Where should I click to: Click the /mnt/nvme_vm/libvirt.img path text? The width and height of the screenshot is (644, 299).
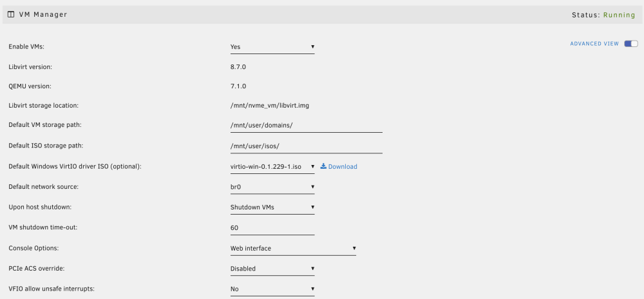[270, 106]
